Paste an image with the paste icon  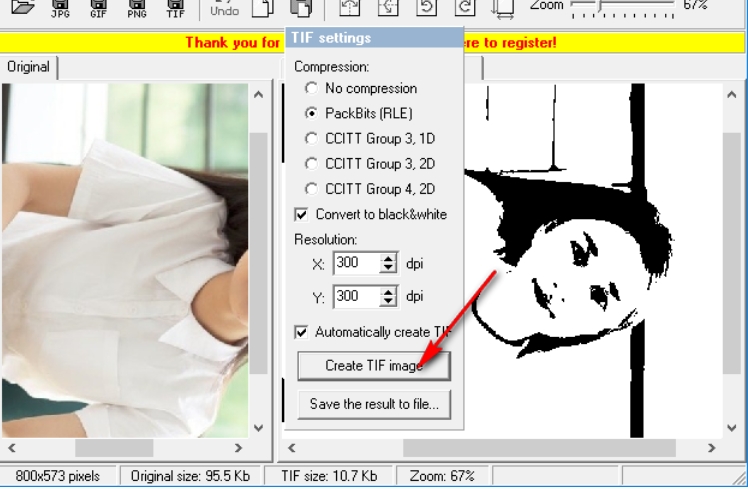[x=301, y=8]
